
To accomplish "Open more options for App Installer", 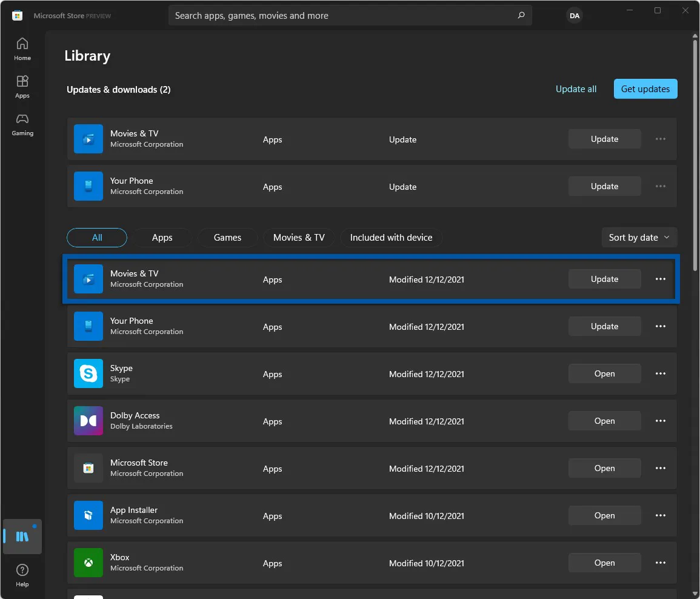I will click(x=661, y=516).
